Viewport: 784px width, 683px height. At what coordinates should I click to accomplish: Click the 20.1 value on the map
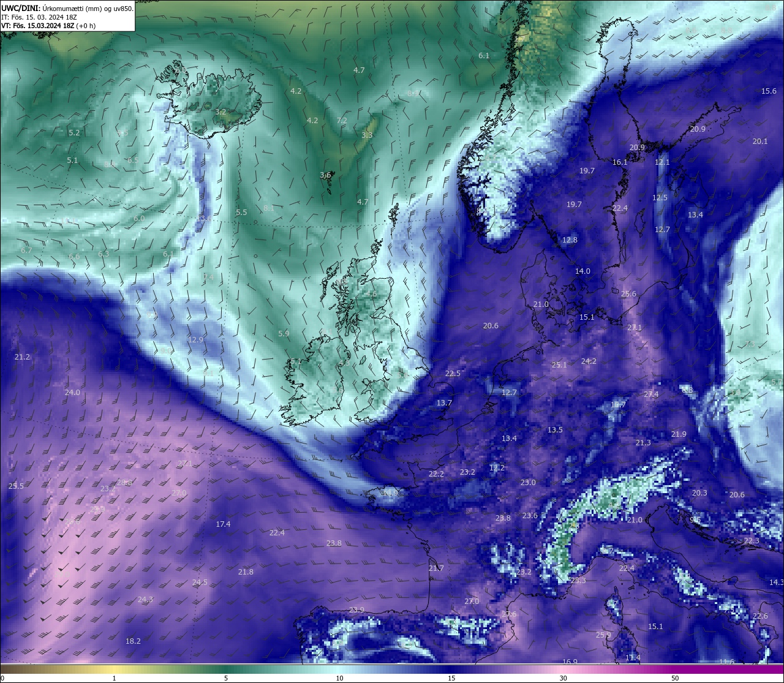(760, 142)
